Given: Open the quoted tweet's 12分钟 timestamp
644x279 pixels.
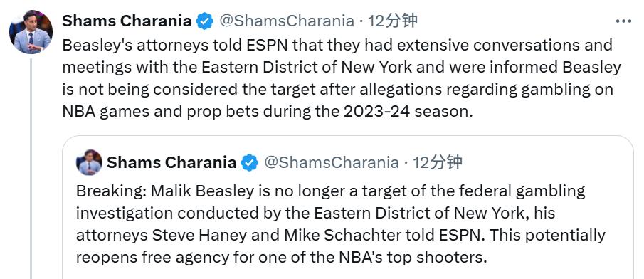Looking at the screenshot, I should click(438, 163).
